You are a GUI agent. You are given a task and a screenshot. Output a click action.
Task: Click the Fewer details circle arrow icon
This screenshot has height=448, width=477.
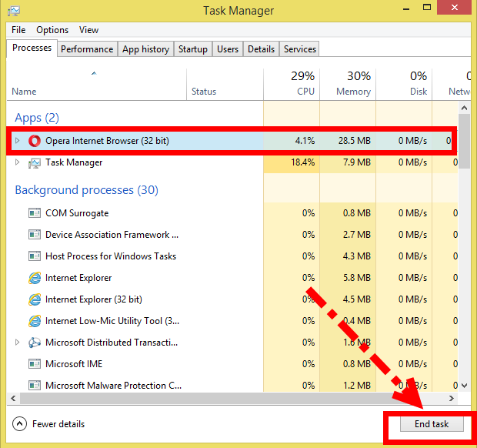[20, 424]
